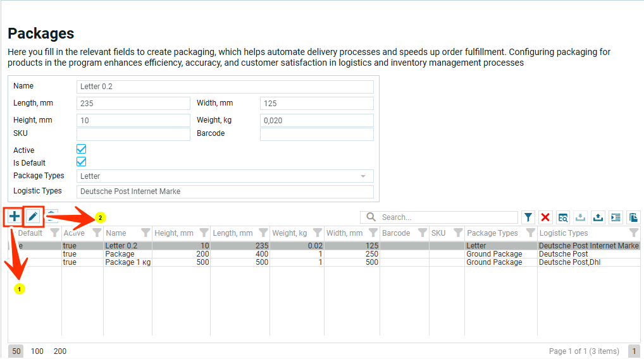Select the Package 1 кg table row
The image size is (644, 359).
pos(120,262)
